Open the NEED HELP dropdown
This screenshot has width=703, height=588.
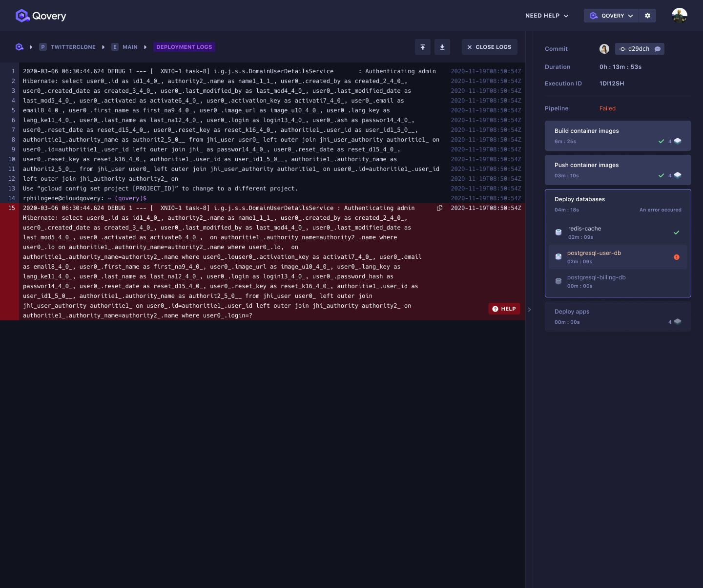pos(546,16)
